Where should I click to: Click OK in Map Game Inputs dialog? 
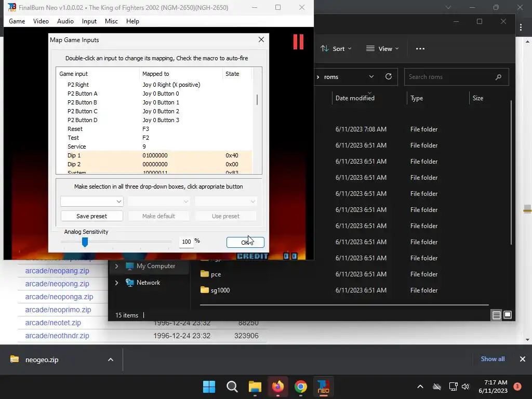pyautogui.click(x=245, y=242)
